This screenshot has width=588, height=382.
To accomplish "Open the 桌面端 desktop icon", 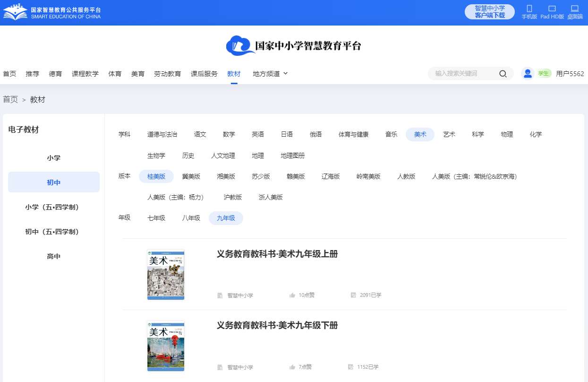I will click(575, 9).
